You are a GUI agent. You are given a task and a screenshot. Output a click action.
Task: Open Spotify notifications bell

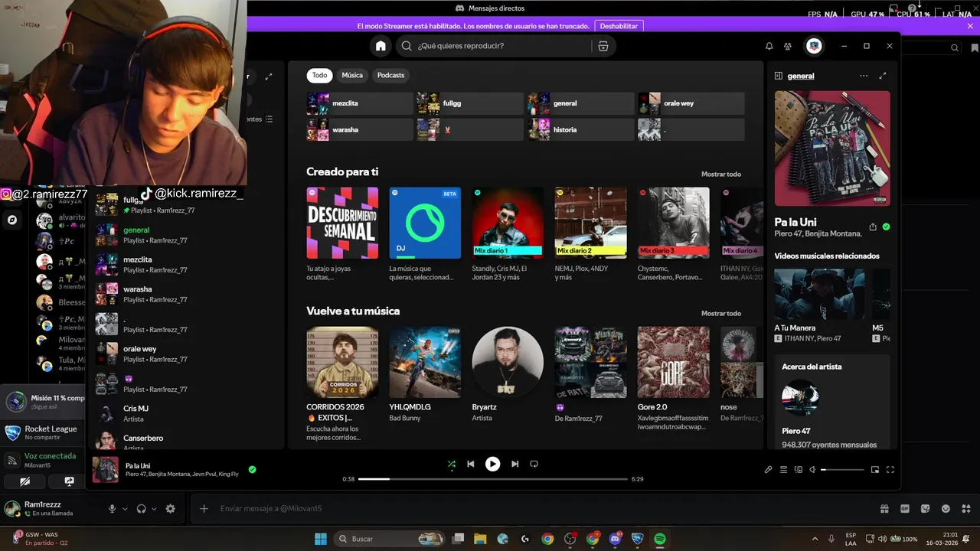[769, 46]
